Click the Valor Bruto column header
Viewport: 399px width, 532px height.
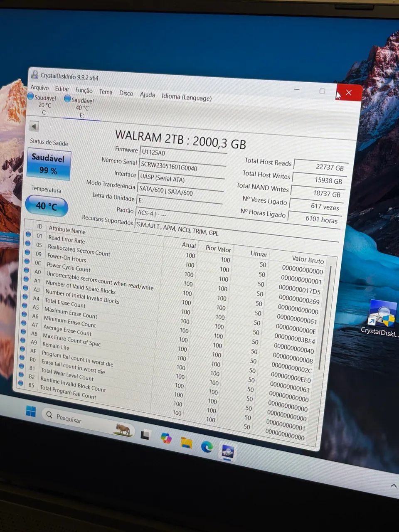click(x=308, y=260)
